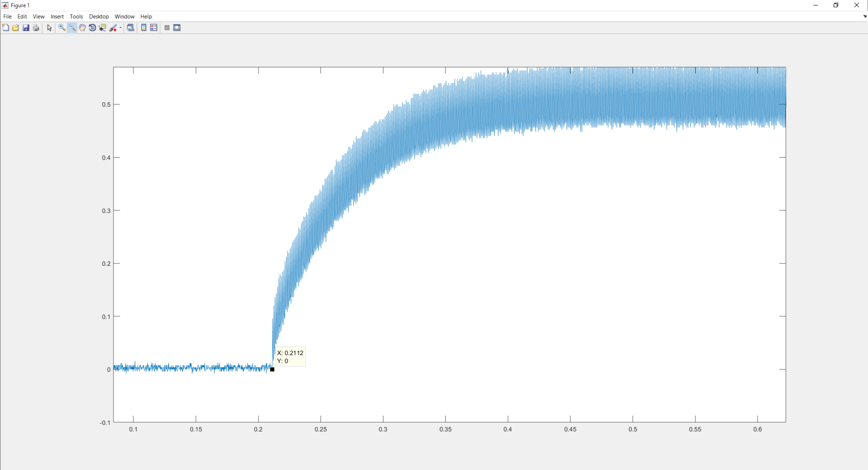Click the dock figure arrow at menu bar end
Image resolution: width=868 pixels, height=470 pixels.
865,16
